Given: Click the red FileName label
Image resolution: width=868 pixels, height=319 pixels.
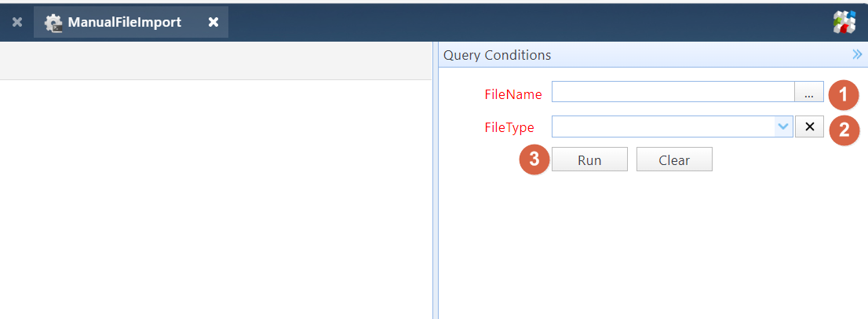Looking at the screenshot, I should click(512, 94).
